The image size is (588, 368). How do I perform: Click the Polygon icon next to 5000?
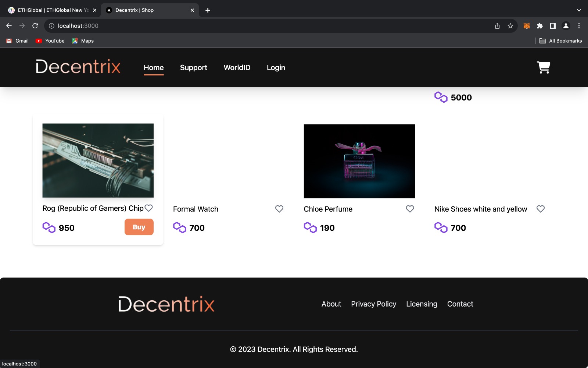(441, 97)
